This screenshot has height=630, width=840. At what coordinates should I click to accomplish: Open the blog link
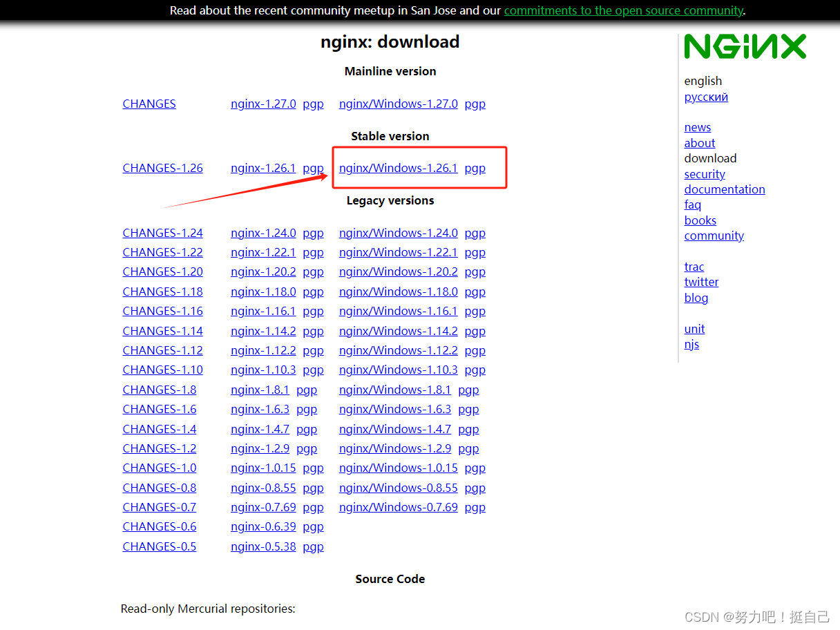[696, 298]
